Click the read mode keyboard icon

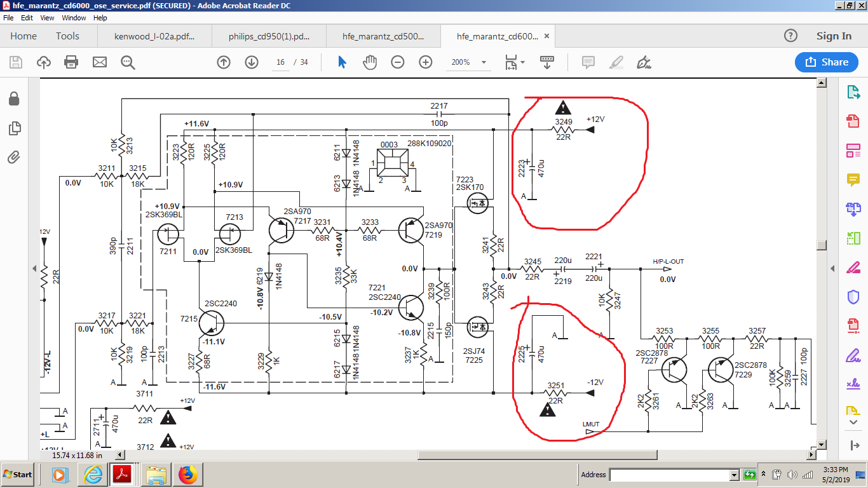[546, 62]
